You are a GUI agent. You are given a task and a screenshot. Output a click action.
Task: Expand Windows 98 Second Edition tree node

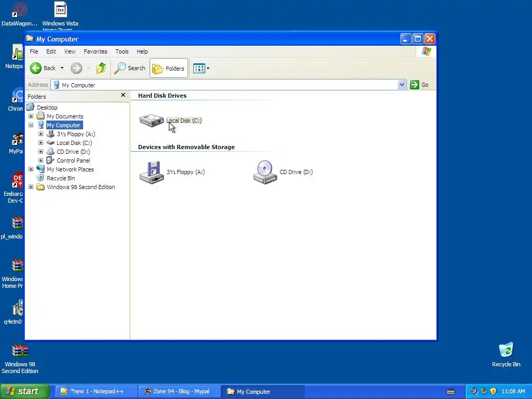[31, 187]
